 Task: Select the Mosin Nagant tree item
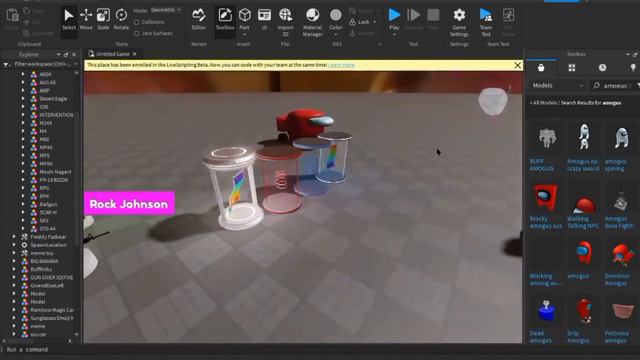tap(55, 172)
